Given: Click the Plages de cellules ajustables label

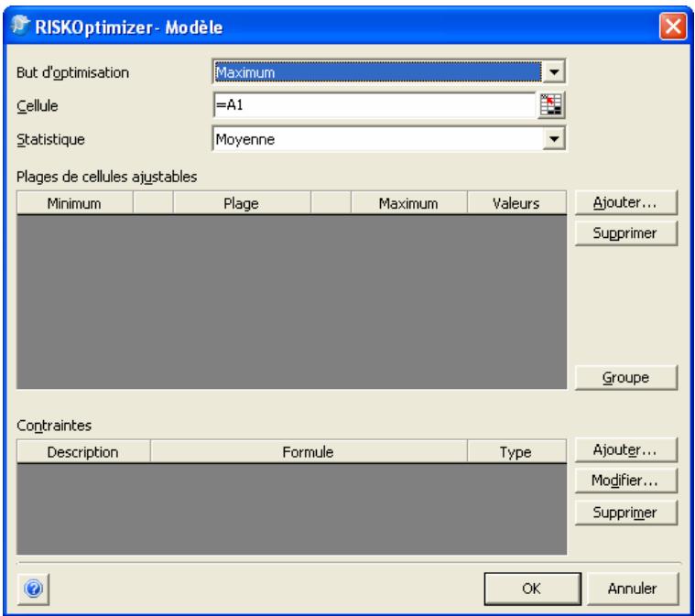Looking at the screenshot, I should click(x=107, y=177).
